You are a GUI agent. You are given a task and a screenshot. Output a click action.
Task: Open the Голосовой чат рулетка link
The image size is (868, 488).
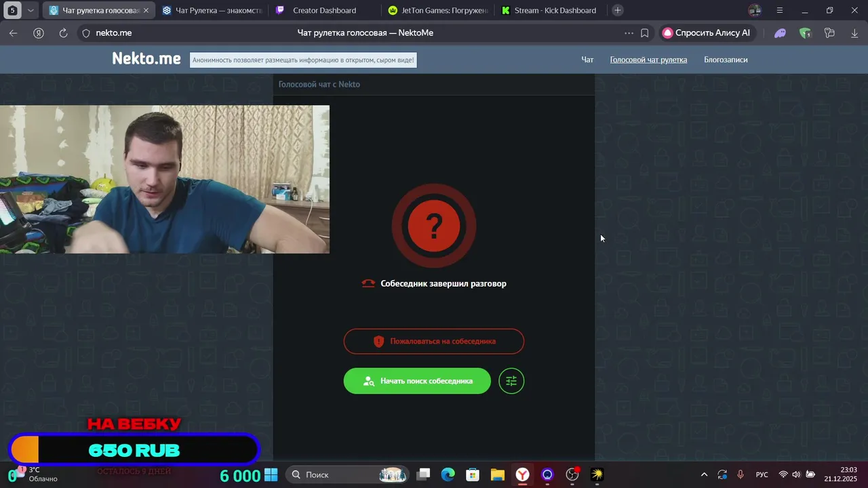pyautogui.click(x=648, y=60)
